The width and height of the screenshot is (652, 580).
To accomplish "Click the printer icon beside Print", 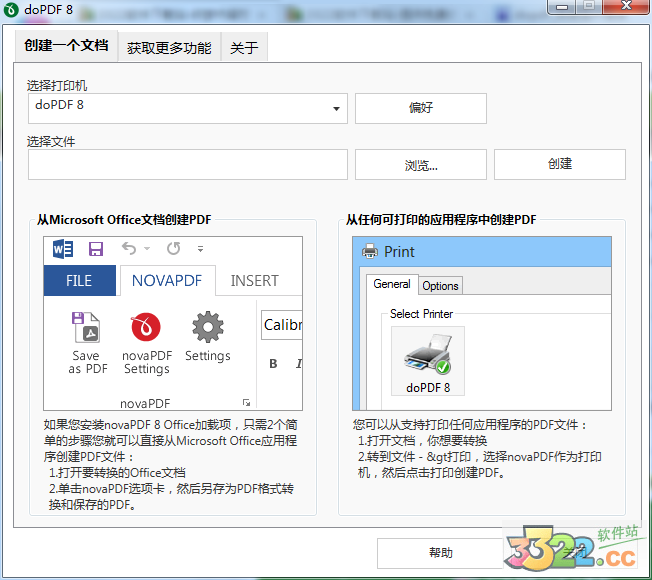I will (370, 252).
